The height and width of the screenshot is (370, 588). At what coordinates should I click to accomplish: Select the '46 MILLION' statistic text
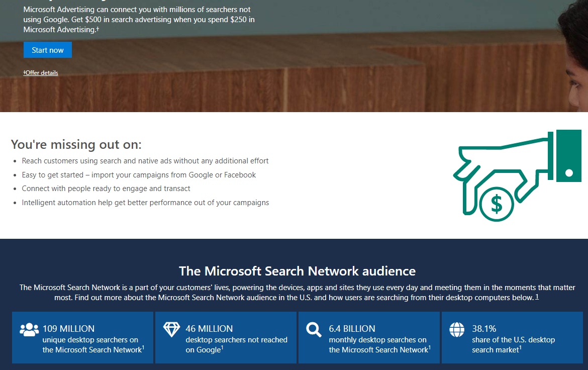coord(209,329)
